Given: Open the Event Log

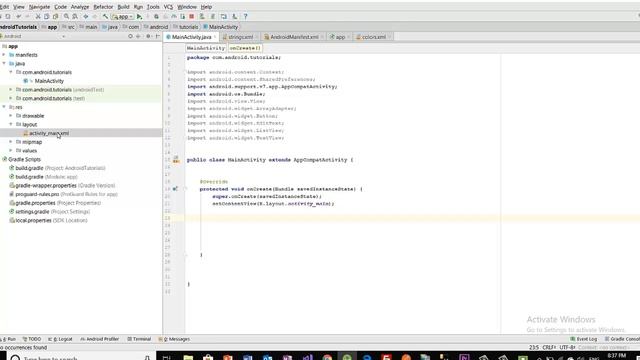Looking at the screenshot, I should (584, 339).
